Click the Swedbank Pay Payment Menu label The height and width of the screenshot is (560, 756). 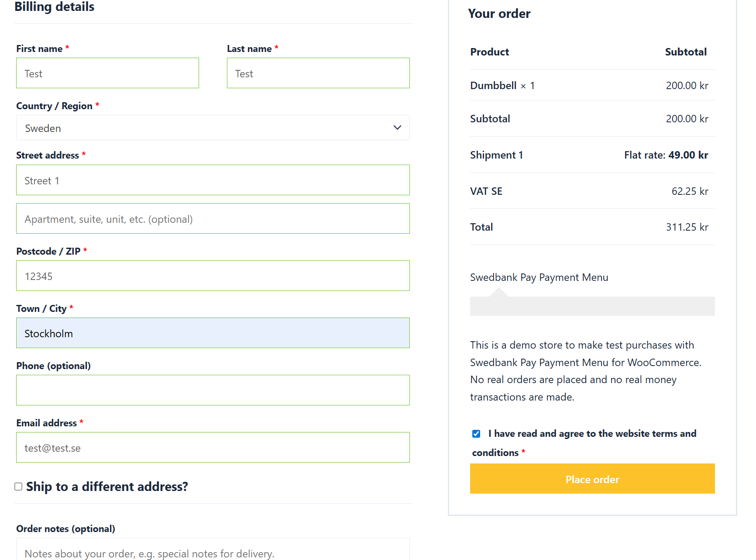tap(539, 277)
